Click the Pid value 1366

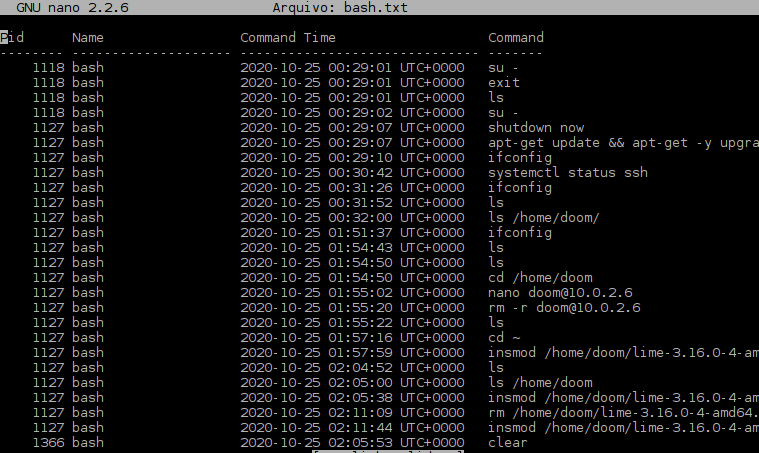click(48, 443)
